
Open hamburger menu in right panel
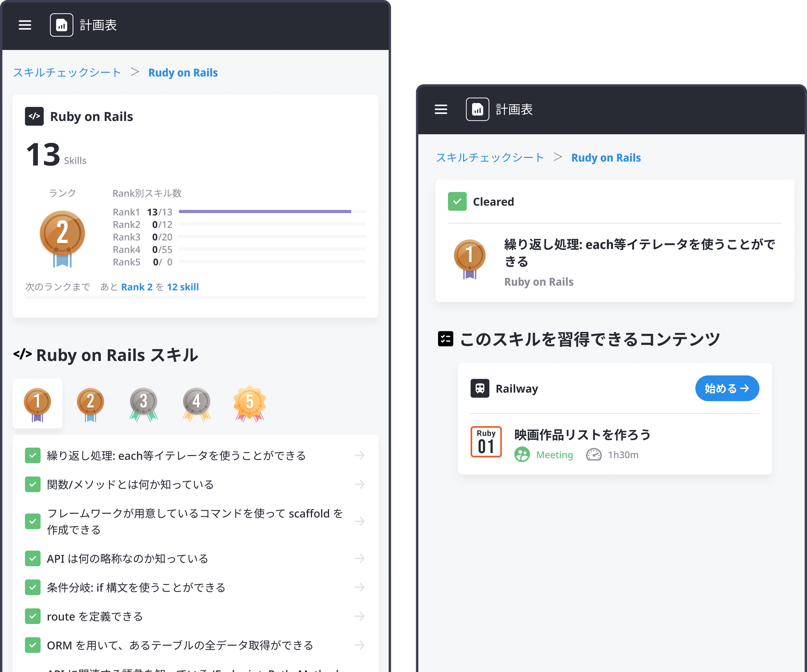point(441,109)
